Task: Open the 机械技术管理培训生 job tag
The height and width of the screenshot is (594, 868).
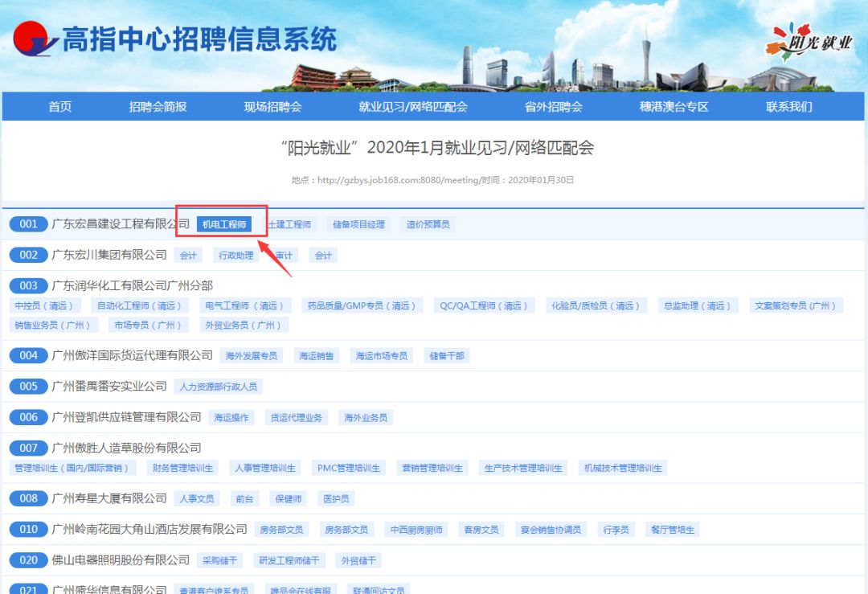Action: (x=624, y=469)
